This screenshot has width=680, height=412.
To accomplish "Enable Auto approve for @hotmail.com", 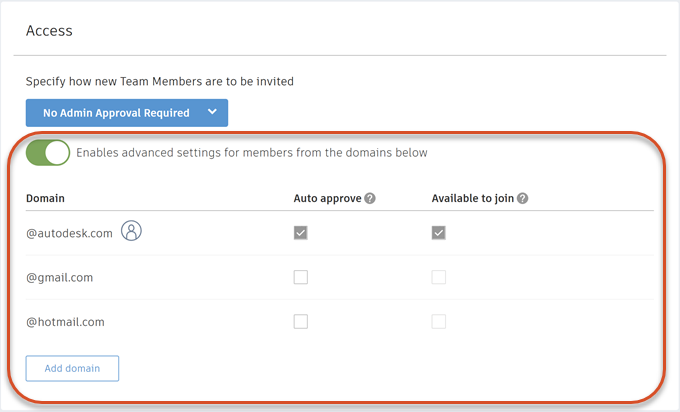I will 300,322.
